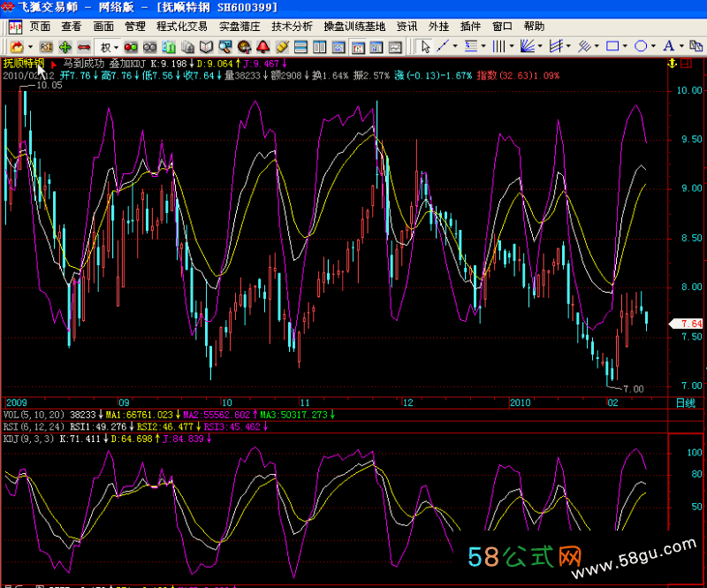707x588 pixels.
Task: Select the rectangle drawing tool
Action: point(612,46)
